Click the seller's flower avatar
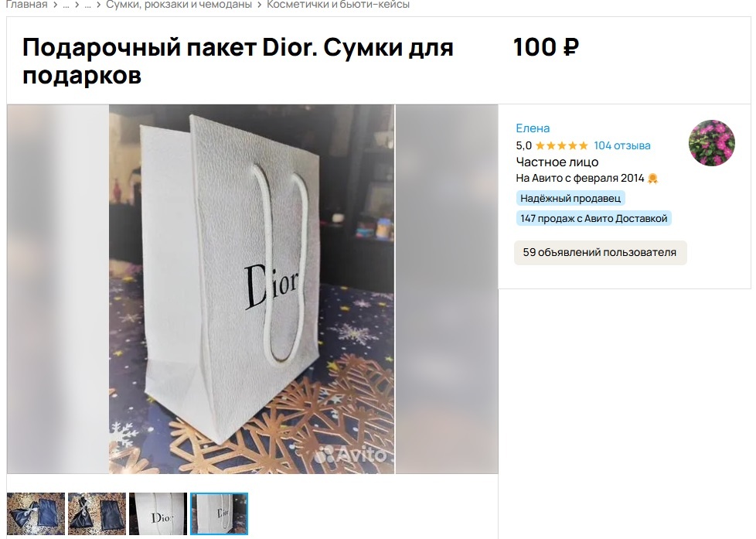This screenshot has height=539, width=756. tap(712, 143)
